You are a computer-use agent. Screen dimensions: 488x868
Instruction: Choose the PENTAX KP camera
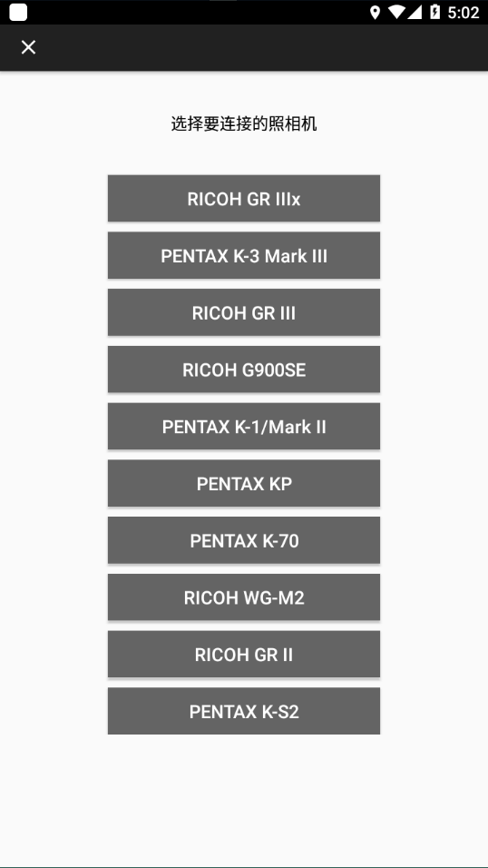244,484
